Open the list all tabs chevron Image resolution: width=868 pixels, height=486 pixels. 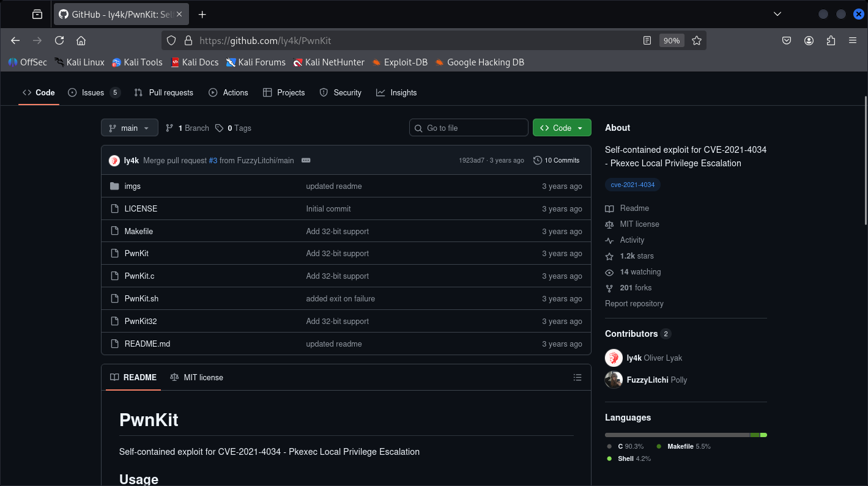point(777,14)
